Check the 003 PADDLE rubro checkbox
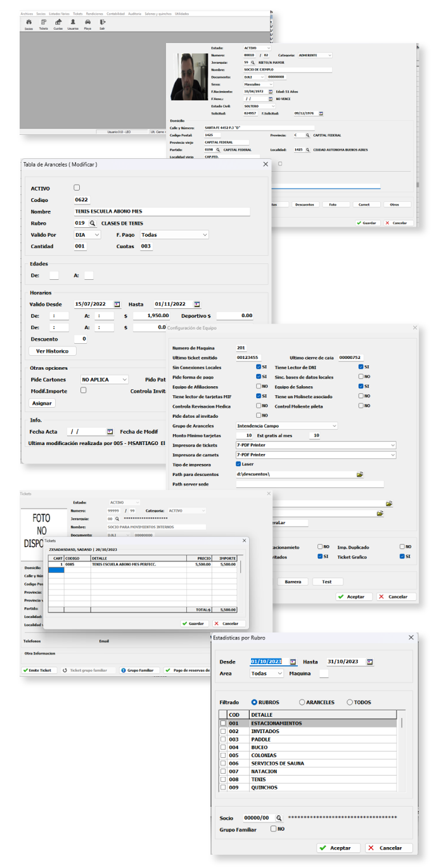 [x=222, y=739]
